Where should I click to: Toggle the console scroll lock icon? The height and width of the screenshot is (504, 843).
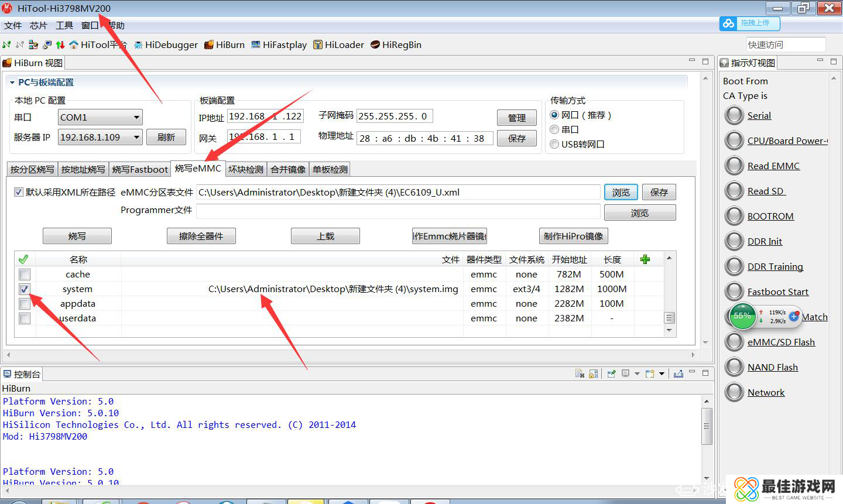pos(594,373)
